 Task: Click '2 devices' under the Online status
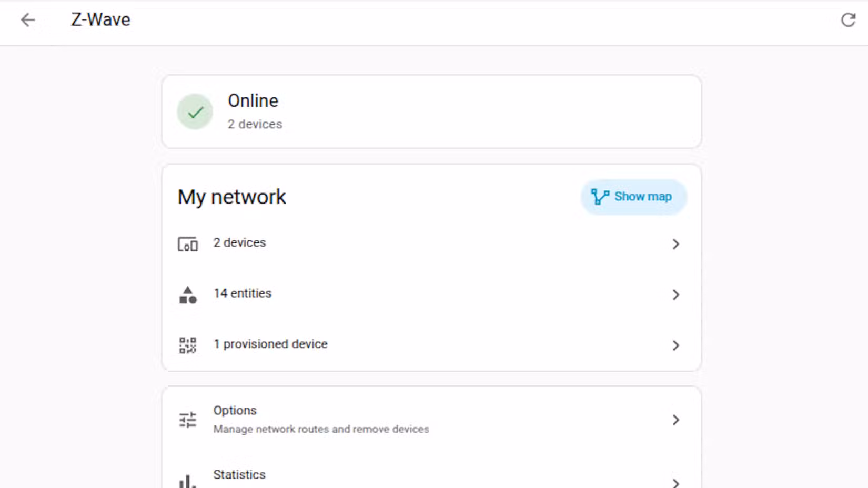(255, 124)
